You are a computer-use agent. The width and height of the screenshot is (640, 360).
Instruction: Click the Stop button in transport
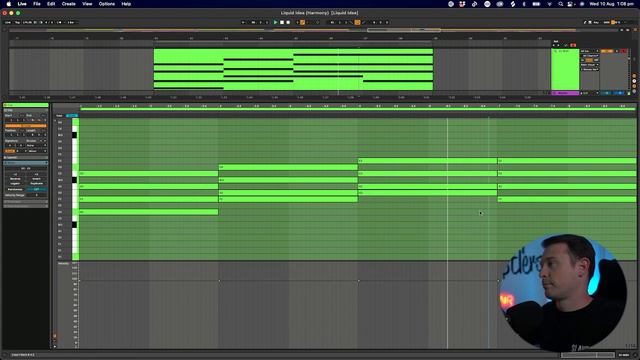tap(282, 22)
